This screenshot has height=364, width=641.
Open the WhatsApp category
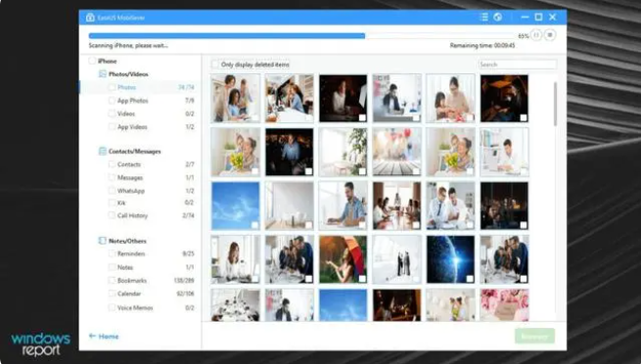[x=131, y=191]
